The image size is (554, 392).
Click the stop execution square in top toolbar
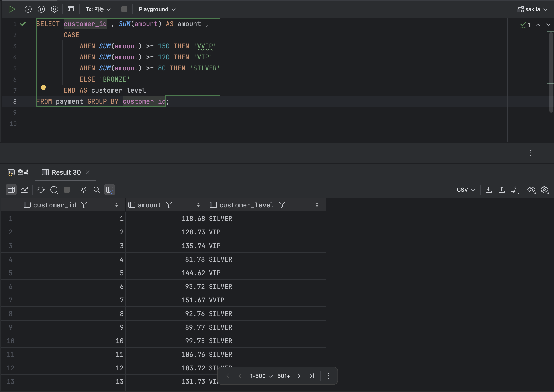(124, 9)
